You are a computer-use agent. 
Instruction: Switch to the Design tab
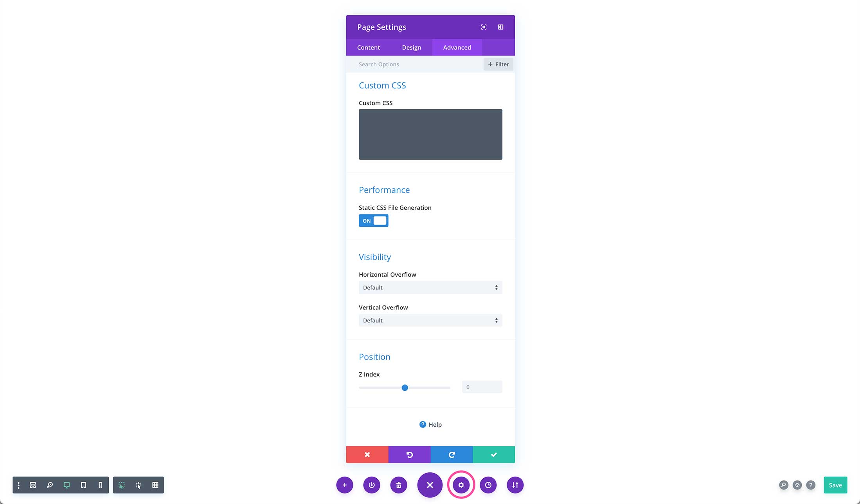(x=412, y=47)
